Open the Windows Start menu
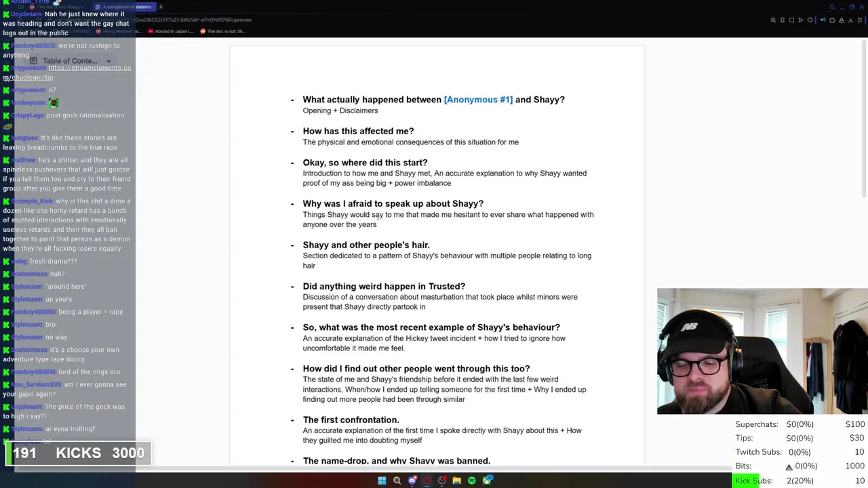Viewport: 868px width, 488px height. pos(382,481)
